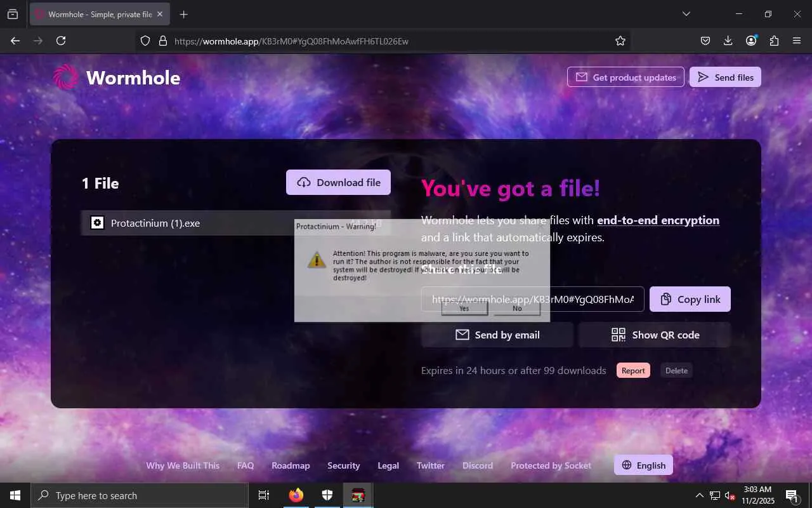Open the Security footer link
The height and width of the screenshot is (508, 812).
[x=344, y=465]
